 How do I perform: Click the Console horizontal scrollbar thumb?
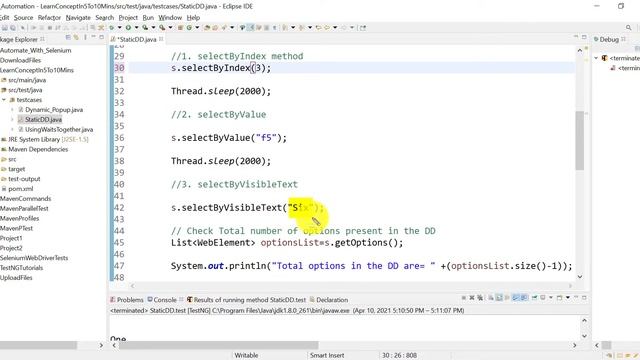tap(218, 345)
